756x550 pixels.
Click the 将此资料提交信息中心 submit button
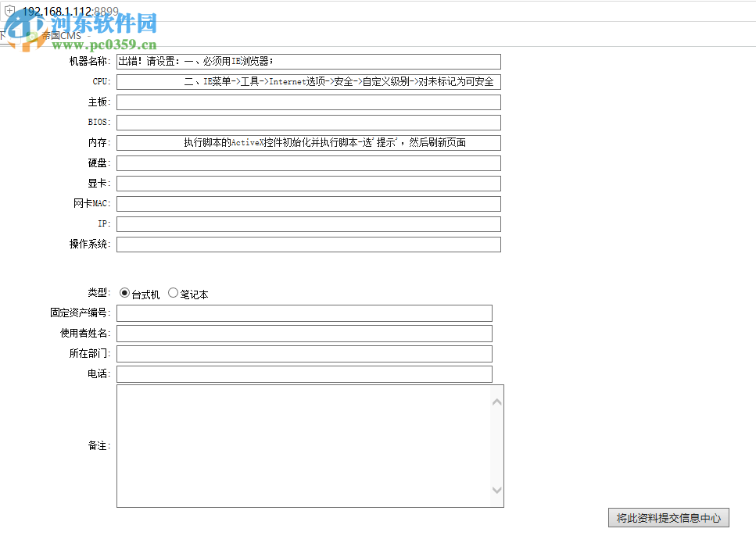(668, 518)
